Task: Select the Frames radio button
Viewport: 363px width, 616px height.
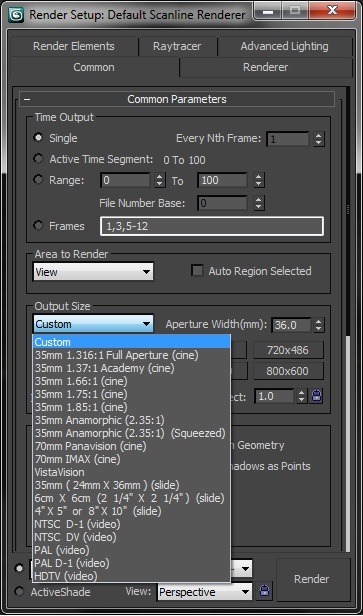Action: 38,226
